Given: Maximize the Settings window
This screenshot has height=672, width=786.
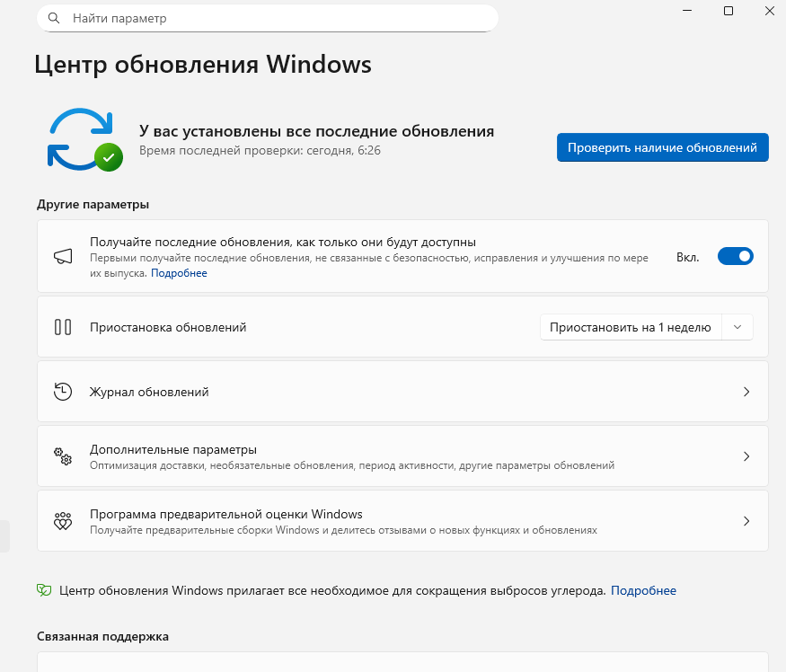Looking at the screenshot, I should [x=729, y=11].
